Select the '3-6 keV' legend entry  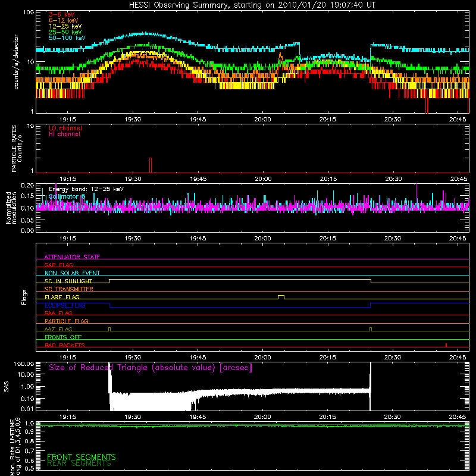pos(62,14)
